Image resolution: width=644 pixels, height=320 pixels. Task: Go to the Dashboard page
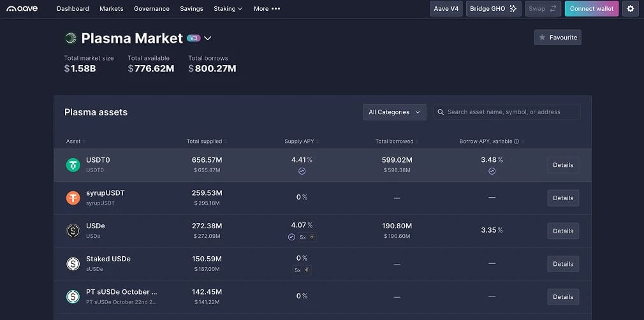tap(73, 9)
